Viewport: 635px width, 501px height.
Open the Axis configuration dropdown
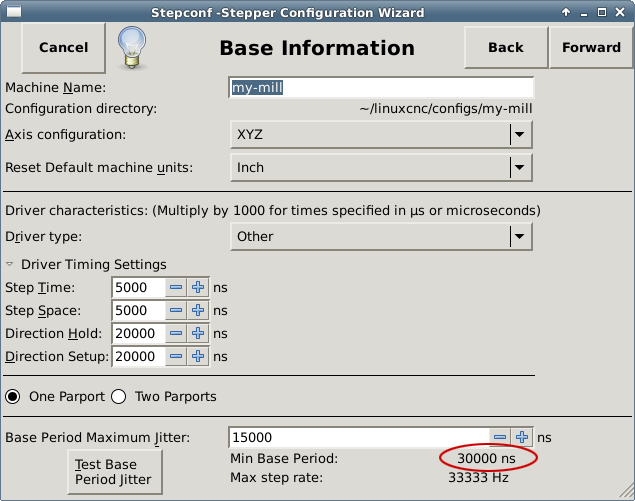(x=381, y=134)
